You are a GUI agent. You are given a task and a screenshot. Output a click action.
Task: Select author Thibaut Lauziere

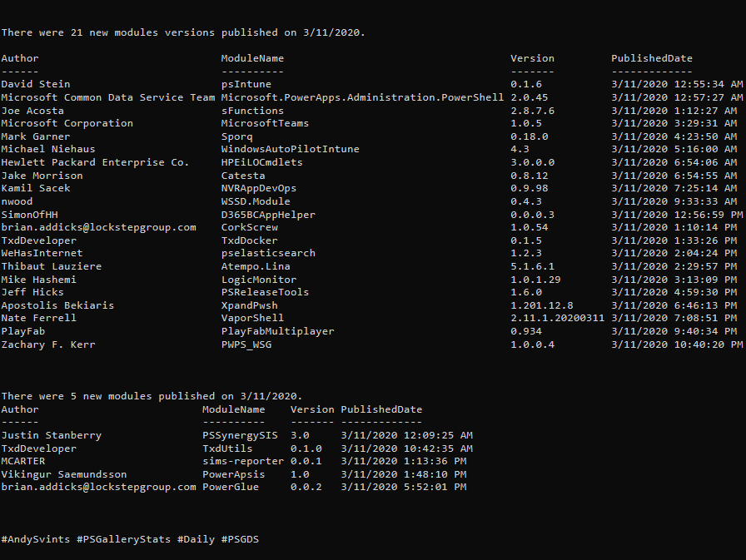pos(52,267)
